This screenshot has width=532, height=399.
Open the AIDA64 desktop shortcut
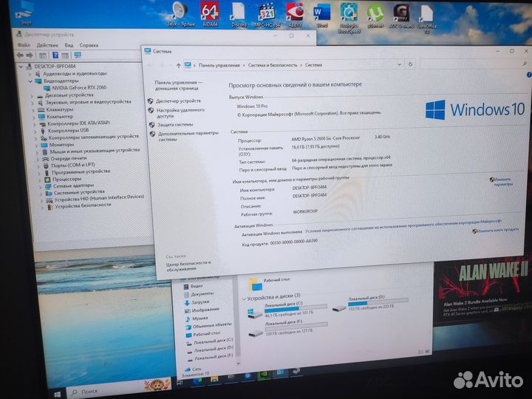click(210, 14)
